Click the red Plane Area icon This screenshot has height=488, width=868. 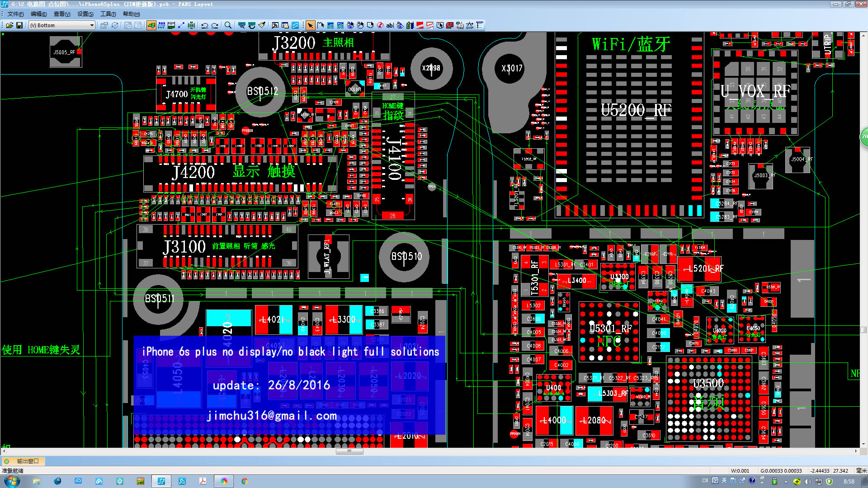pyautogui.click(x=420, y=25)
